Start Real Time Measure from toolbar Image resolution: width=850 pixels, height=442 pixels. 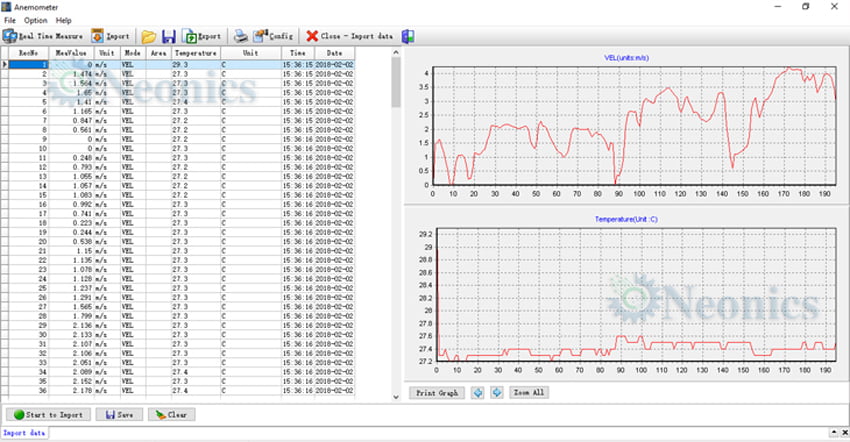tap(43, 36)
